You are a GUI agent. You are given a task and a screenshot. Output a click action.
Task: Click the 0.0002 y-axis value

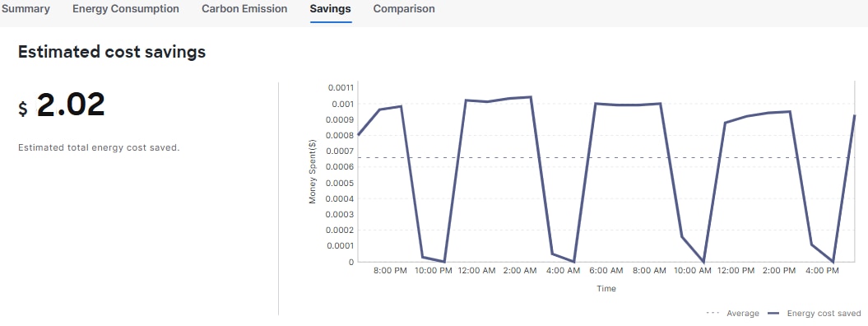(341, 230)
